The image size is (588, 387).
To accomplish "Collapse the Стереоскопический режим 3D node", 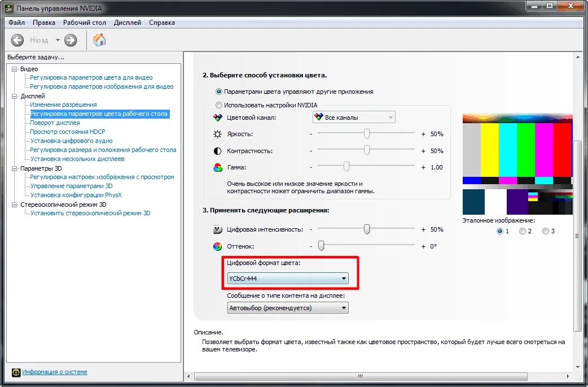I will pos(15,205).
